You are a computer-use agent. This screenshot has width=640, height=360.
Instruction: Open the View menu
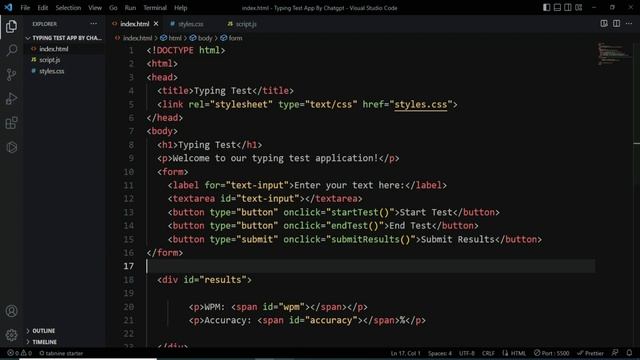tap(95, 8)
